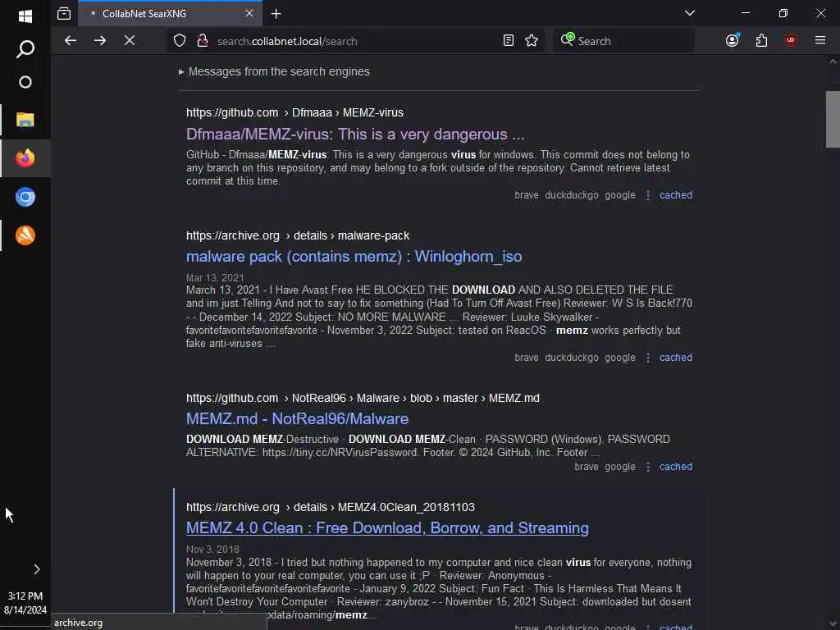This screenshot has width=840, height=630.
Task: Open Firefox View tab overview icon
Action: tap(64, 13)
